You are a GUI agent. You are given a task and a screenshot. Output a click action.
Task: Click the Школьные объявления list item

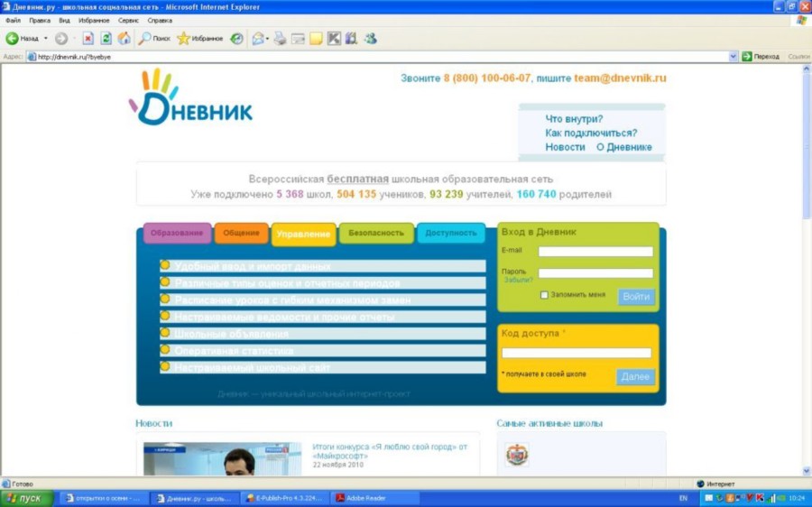[x=323, y=334]
